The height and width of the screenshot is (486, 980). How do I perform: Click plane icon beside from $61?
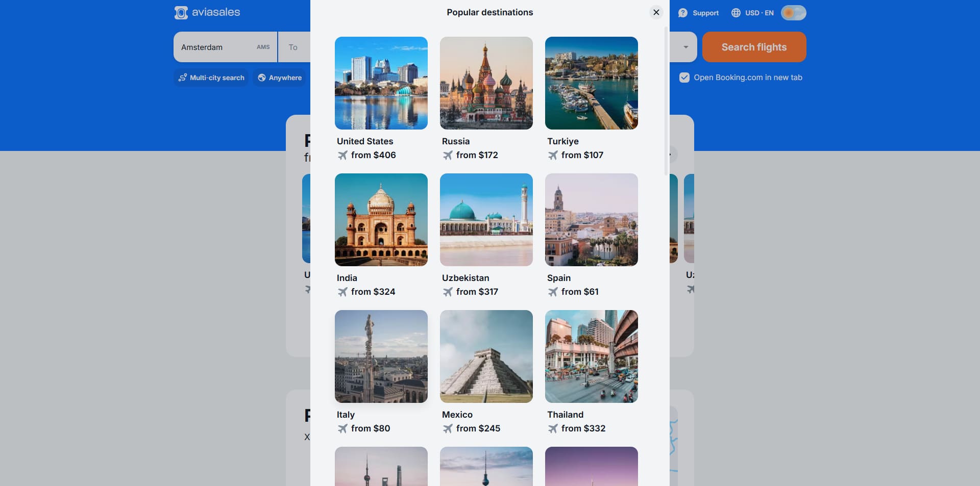pyautogui.click(x=553, y=292)
